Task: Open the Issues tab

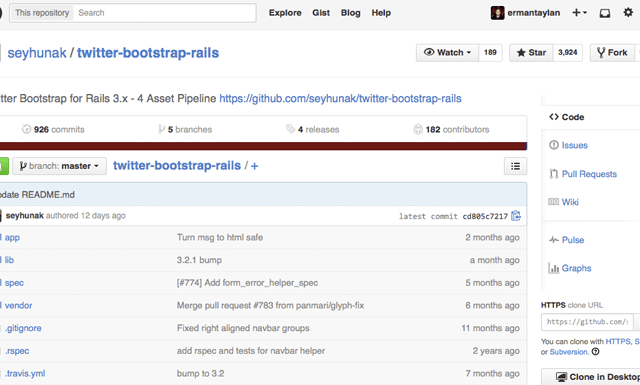Action: (x=568, y=145)
